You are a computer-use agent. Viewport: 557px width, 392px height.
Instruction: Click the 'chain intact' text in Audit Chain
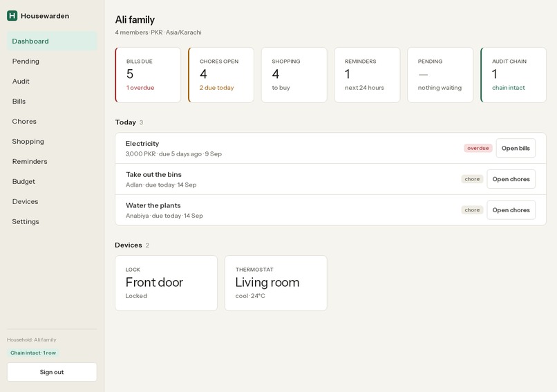(x=509, y=88)
